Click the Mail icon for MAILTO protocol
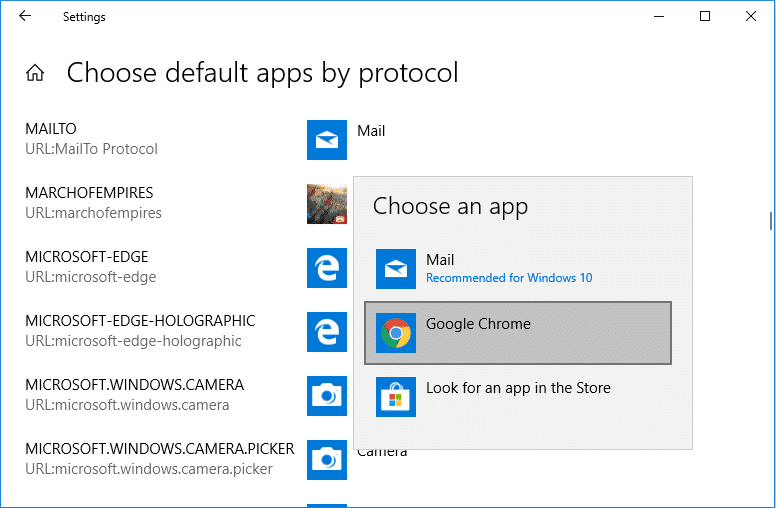The height and width of the screenshot is (508, 776). pos(327,140)
